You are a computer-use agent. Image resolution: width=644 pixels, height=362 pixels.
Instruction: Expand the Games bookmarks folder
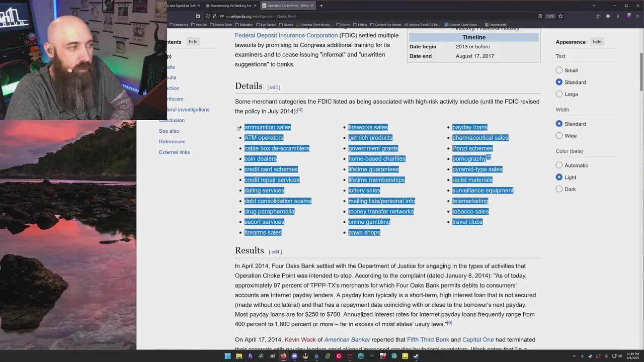286,25
